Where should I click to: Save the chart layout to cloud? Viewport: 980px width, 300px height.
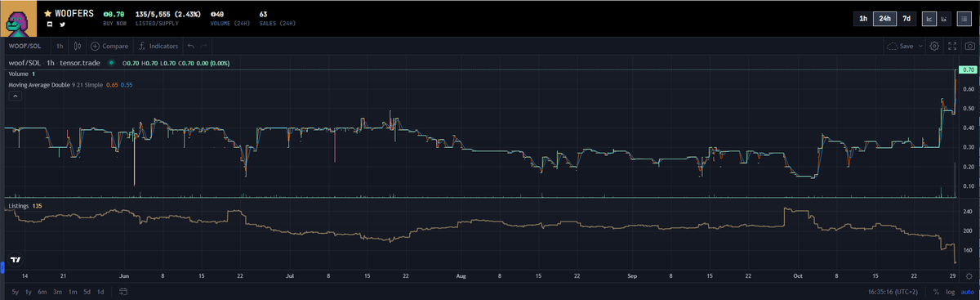point(900,47)
